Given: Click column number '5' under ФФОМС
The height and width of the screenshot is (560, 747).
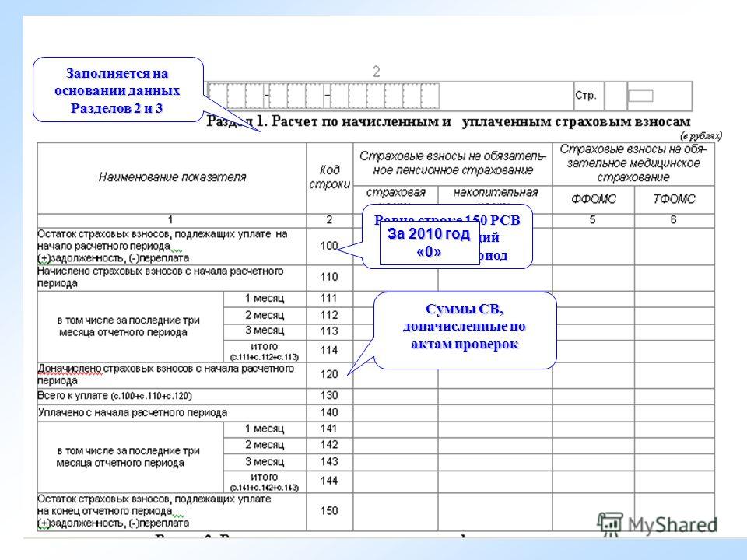Looking at the screenshot, I should tap(592, 219).
